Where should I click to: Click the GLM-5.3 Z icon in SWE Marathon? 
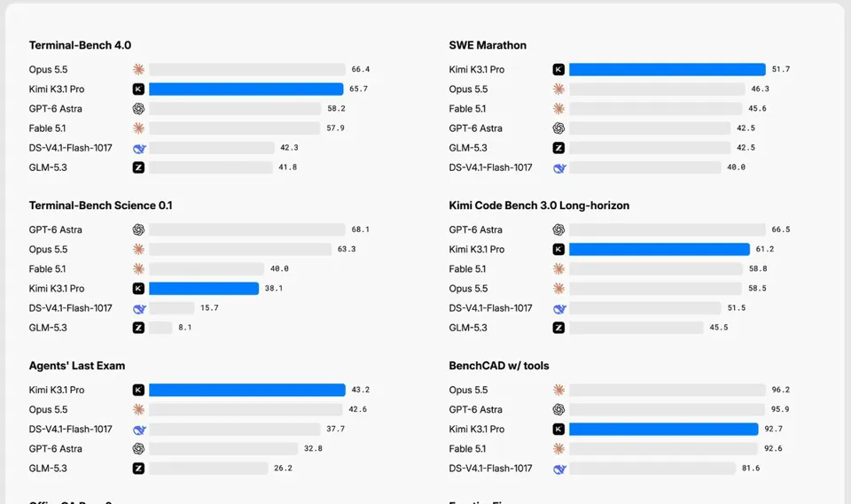[558, 148]
